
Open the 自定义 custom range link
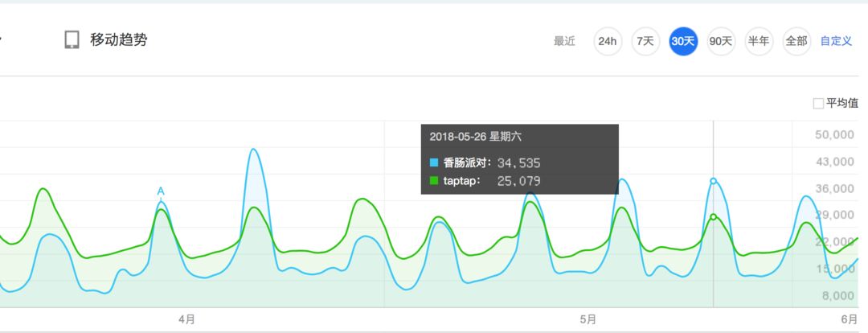[x=836, y=42]
